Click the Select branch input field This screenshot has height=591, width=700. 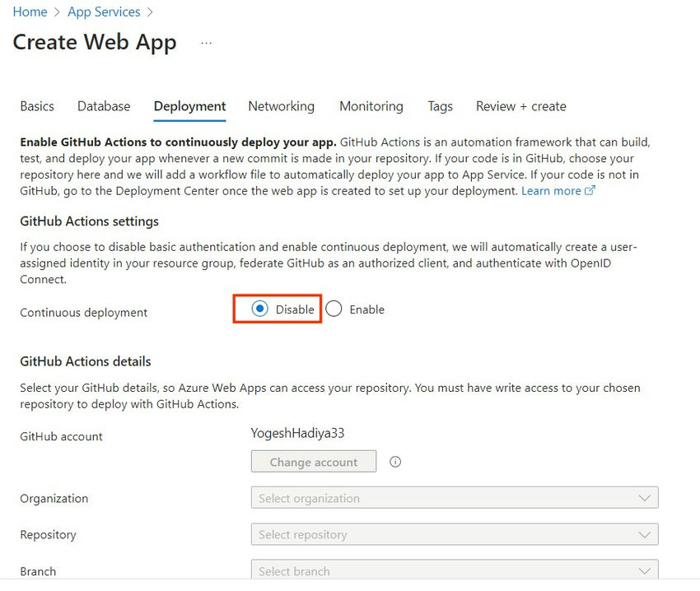coord(412,570)
